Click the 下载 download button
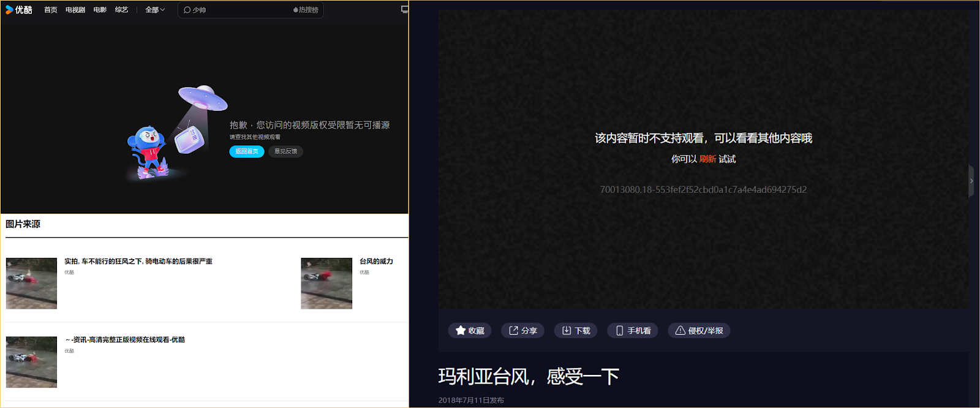Screen dimensions: 980x408 (x=576, y=331)
